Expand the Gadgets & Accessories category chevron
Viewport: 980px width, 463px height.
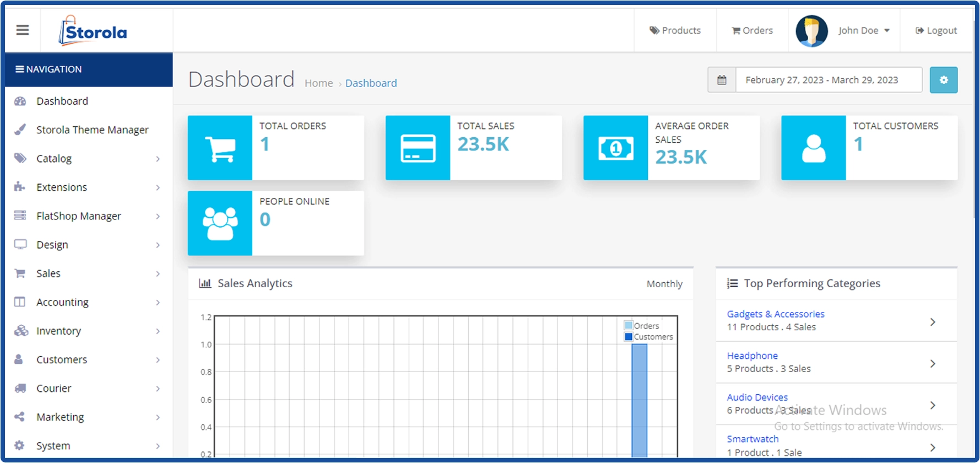tap(933, 322)
